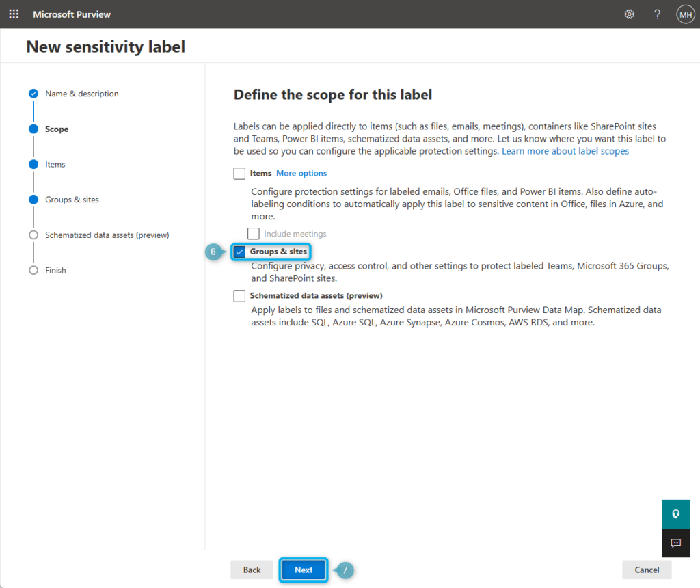700x588 pixels.
Task: Open the MH account avatar menu
Action: (x=685, y=14)
